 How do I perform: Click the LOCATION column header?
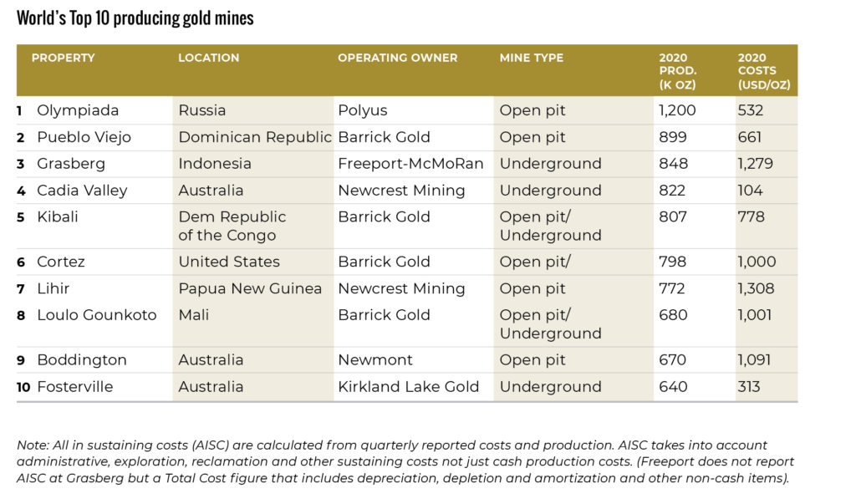pos(208,59)
